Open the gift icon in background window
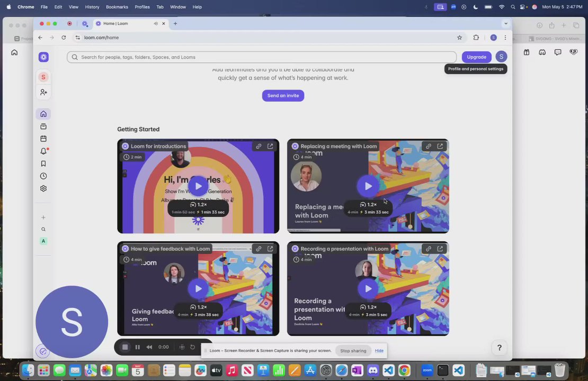 click(x=527, y=52)
